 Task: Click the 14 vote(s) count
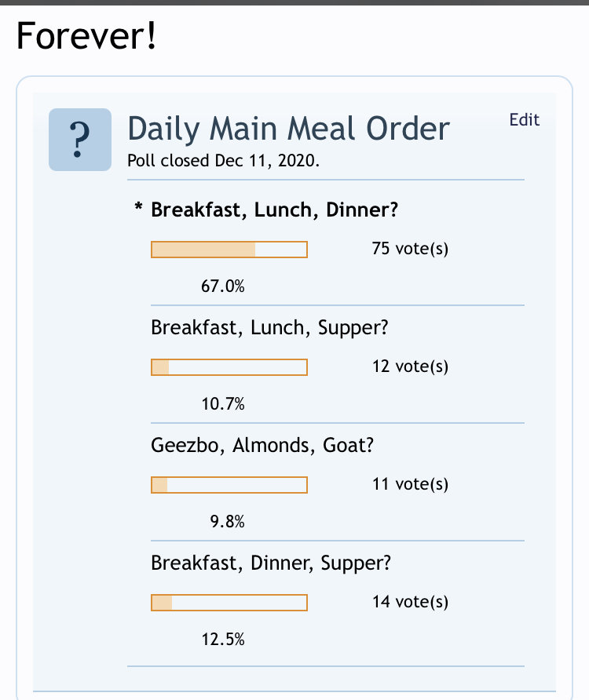410,602
